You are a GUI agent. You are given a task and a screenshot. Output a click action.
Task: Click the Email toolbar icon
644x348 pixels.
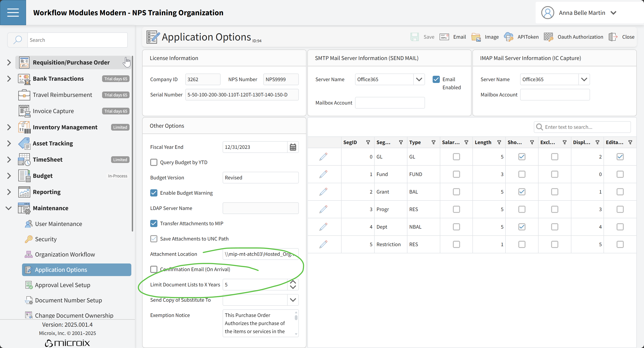444,37
